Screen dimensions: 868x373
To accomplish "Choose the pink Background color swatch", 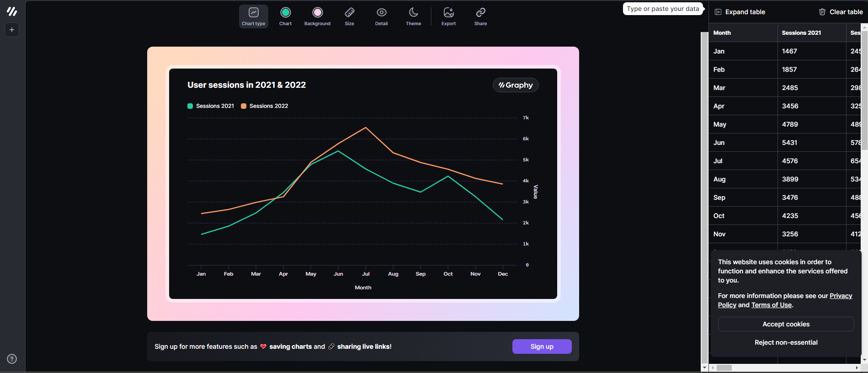I will [317, 13].
